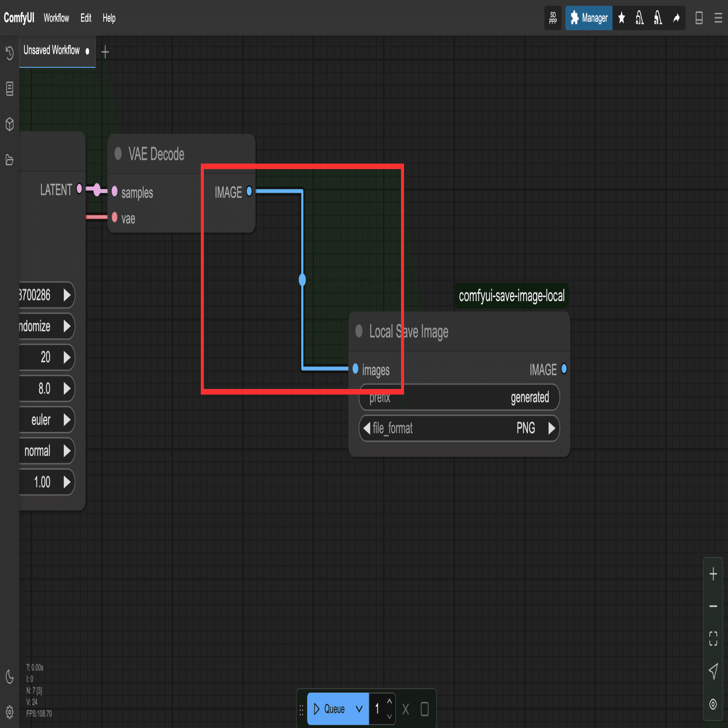Open the workflows folder sidebar icon

pyautogui.click(x=9, y=160)
